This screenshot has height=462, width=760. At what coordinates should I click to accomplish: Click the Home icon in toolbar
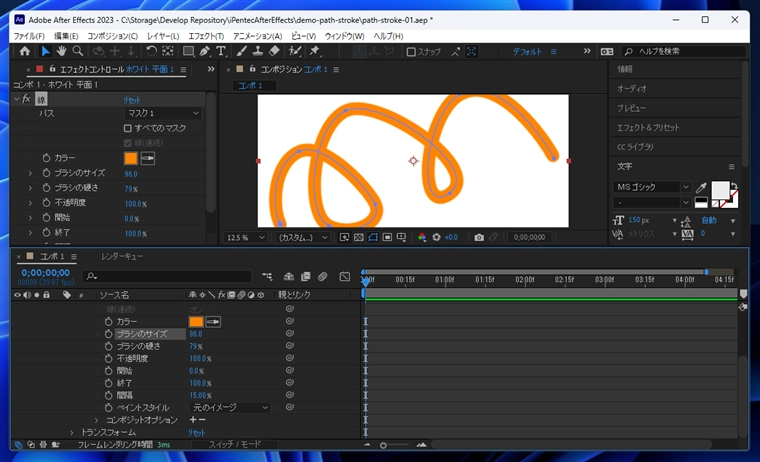(x=25, y=51)
